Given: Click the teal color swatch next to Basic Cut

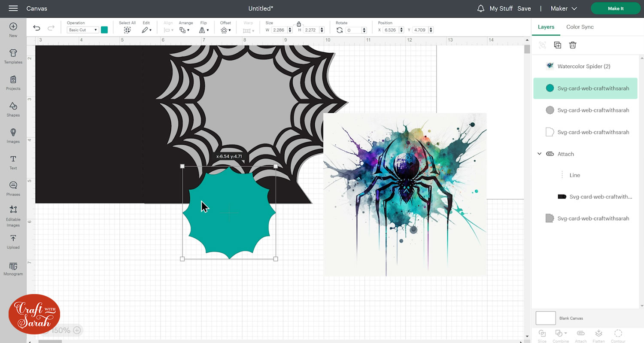Looking at the screenshot, I should click(104, 30).
